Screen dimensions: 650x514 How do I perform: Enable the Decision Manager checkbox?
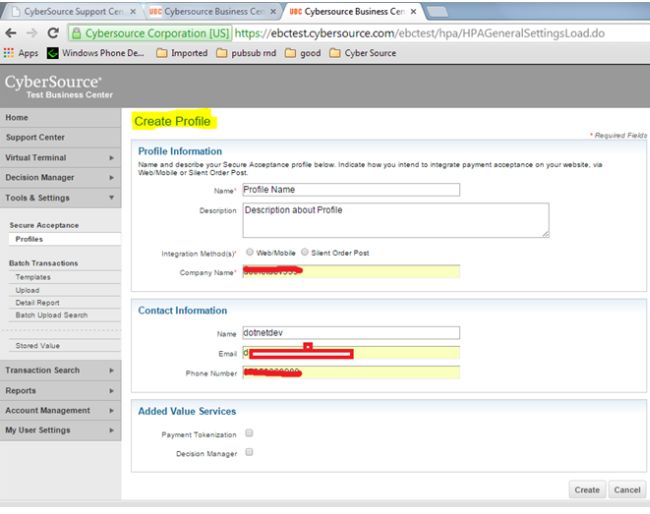pyautogui.click(x=249, y=452)
